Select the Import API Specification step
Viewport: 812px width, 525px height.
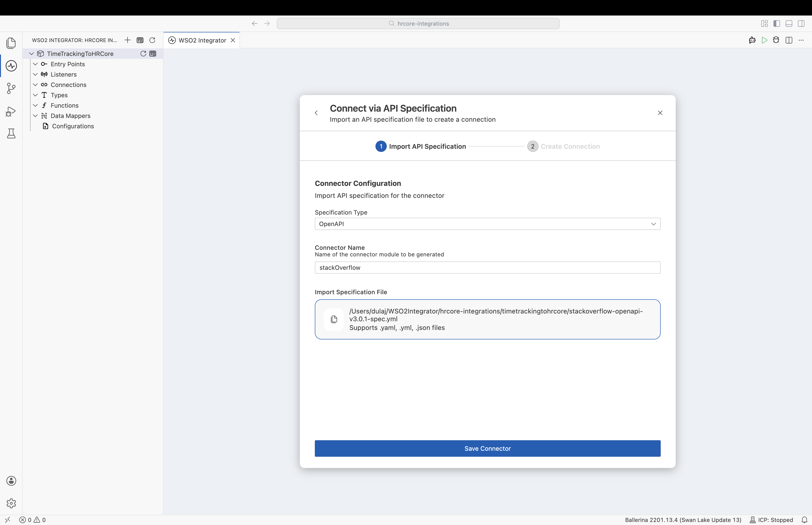click(421, 146)
